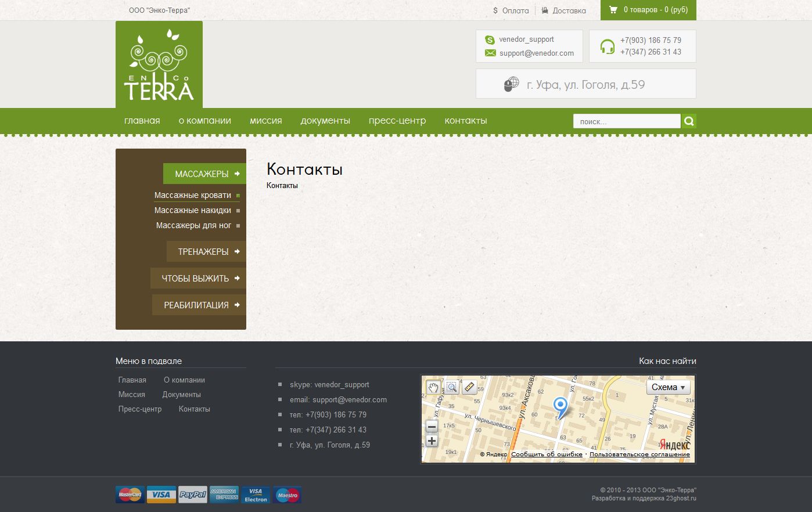Image resolution: width=812 pixels, height=512 pixels.
Task: Click the Visa Electron payment icon
Action: tap(256, 495)
